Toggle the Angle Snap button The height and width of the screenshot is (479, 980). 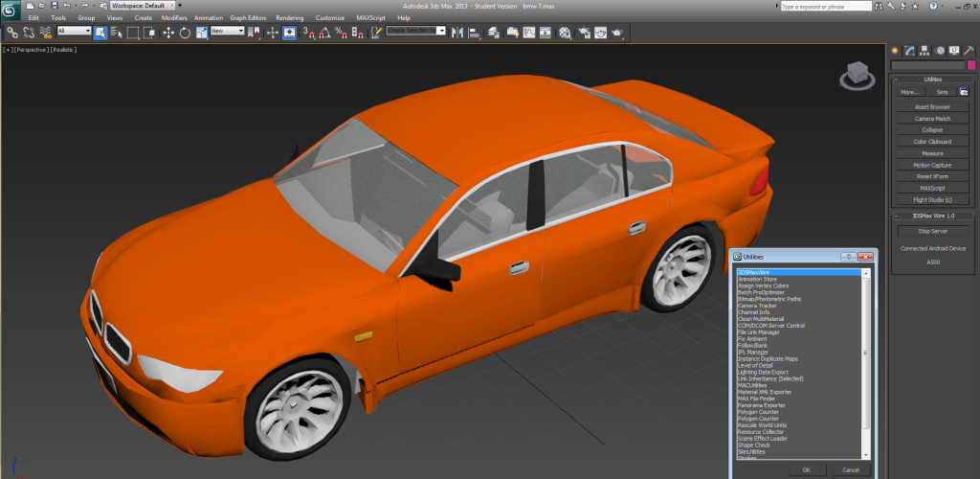point(323,32)
